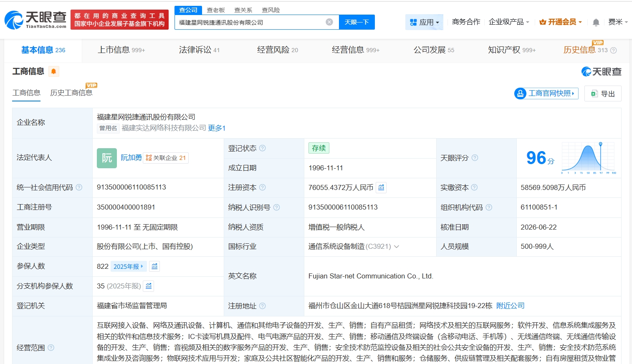Select the 公司发展 tab
Screen dimensions: 632x364
[x=434, y=50]
